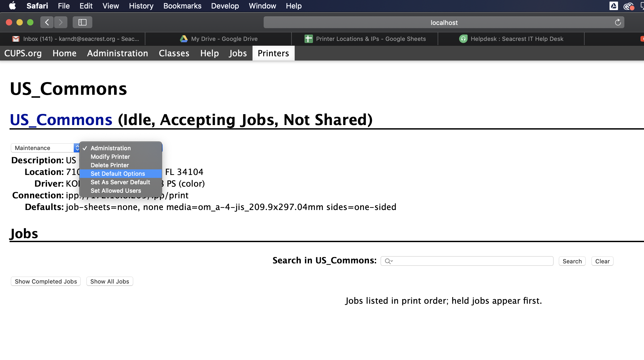Select Set Default Options in dropdown
This screenshot has width=644, height=360.
click(118, 174)
